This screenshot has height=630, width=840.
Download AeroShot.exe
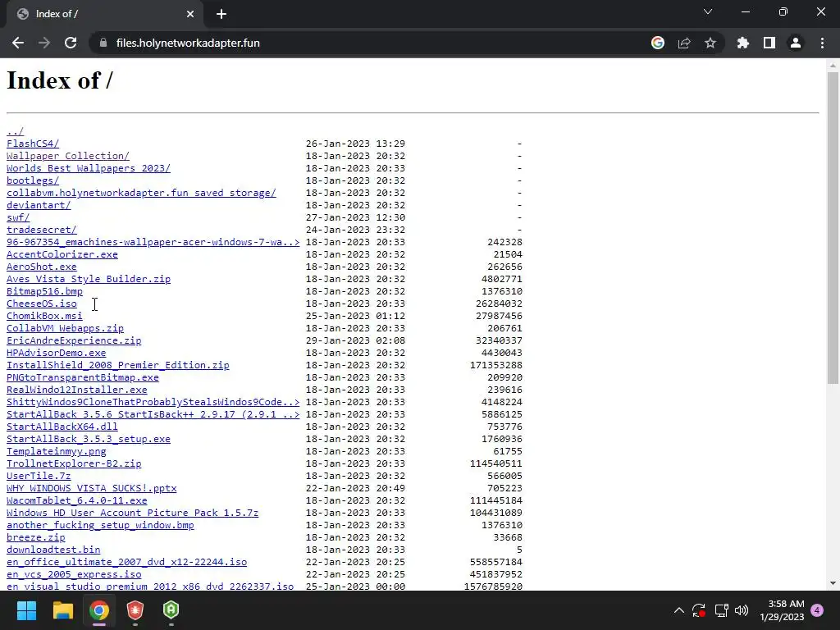pos(42,267)
